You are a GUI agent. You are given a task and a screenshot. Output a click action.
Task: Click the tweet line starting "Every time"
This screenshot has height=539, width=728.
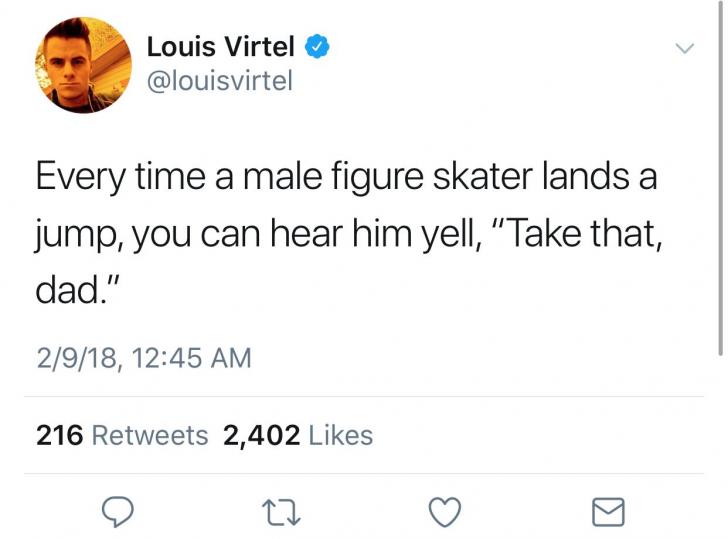click(x=346, y=180)
